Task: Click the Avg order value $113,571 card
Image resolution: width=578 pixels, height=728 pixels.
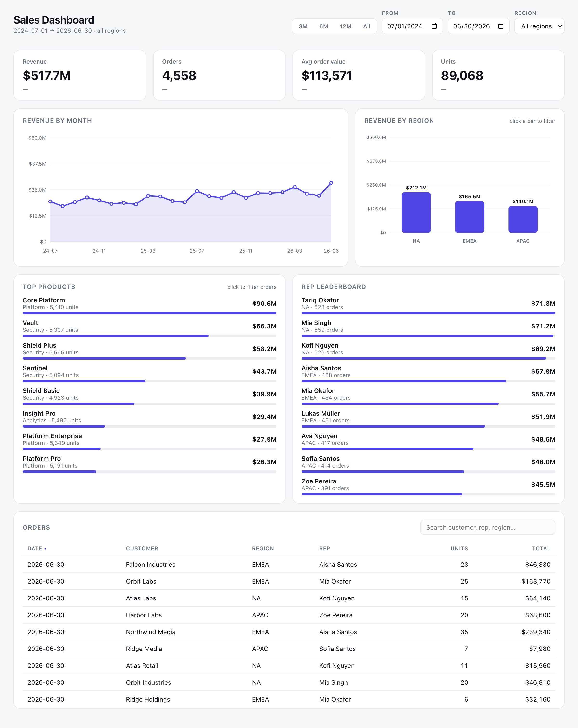Action: 359,75
